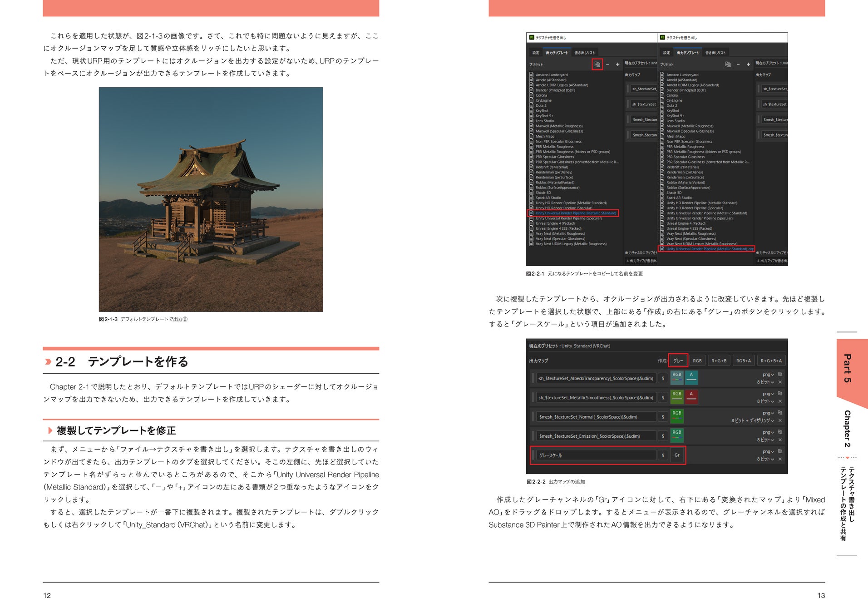Click the R+G+B+A create button
The width and height of the screenshot is (868, 613).
coord(771,361)
